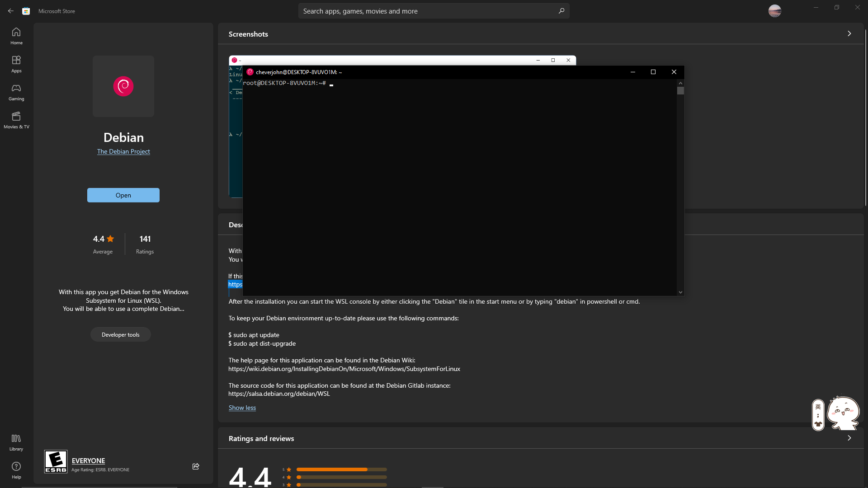The width and height of the screenshot is (868, 488).
Task: Click the Screenshots section heading
Action: point(248,34)
